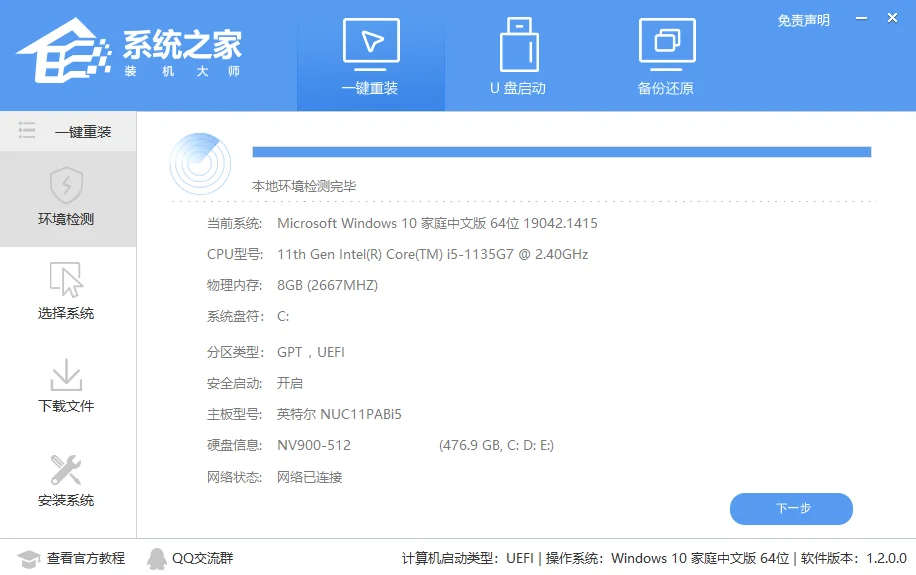Select 选择系统 step icon
Image resolution: width=916 pixels, height=575 pixels.
[x=66, y=279]
